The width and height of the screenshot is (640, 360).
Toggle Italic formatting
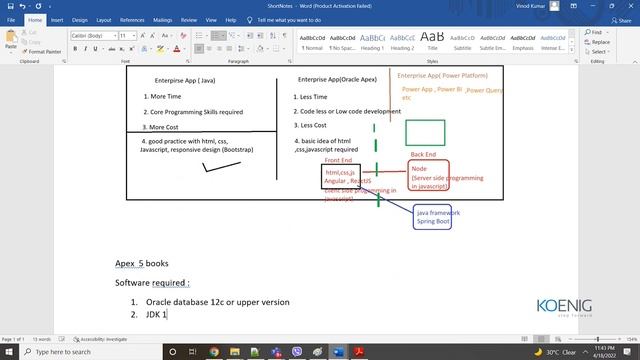pyautogui.click(x=85, y=49)
